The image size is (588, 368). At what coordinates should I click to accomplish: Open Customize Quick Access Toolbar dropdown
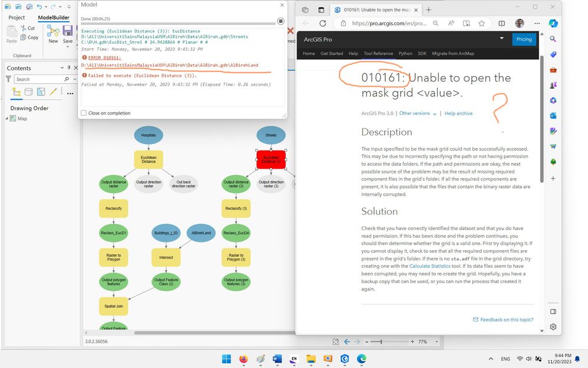tap(69, 6)
